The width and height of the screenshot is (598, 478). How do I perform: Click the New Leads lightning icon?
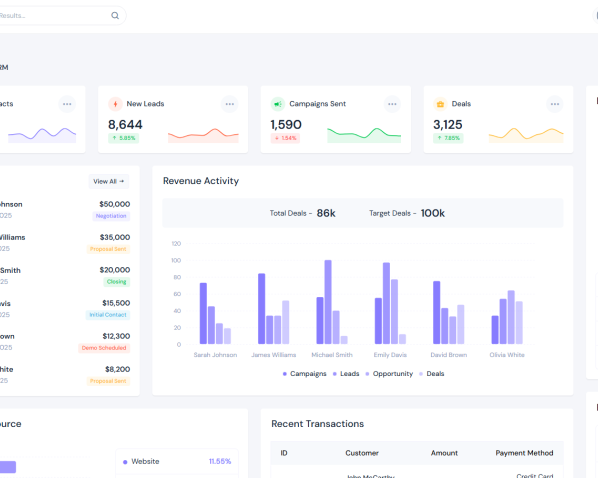pos(115,104)
